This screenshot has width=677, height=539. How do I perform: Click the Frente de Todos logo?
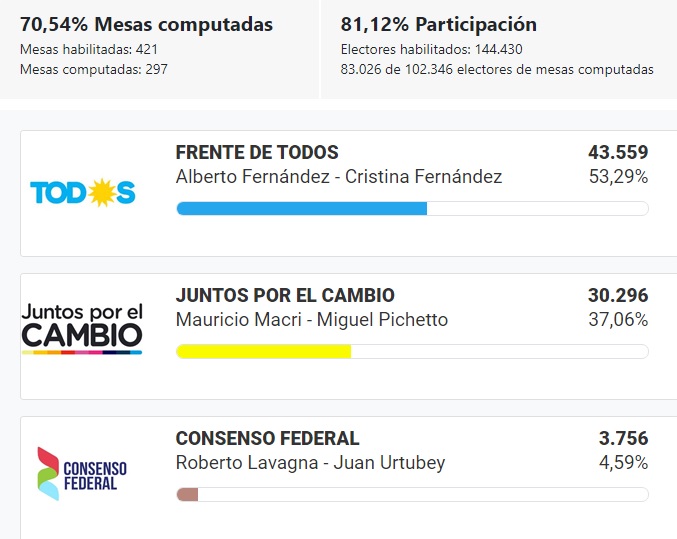83,193
